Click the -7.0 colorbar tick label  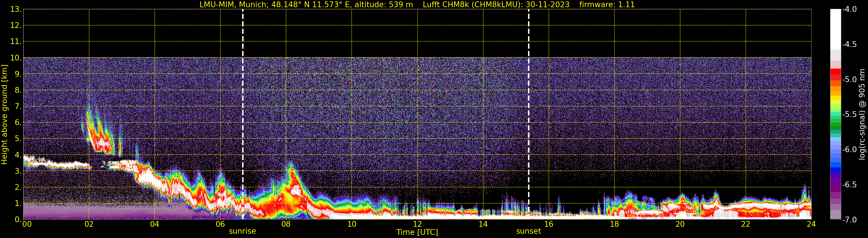pos(849,220)
